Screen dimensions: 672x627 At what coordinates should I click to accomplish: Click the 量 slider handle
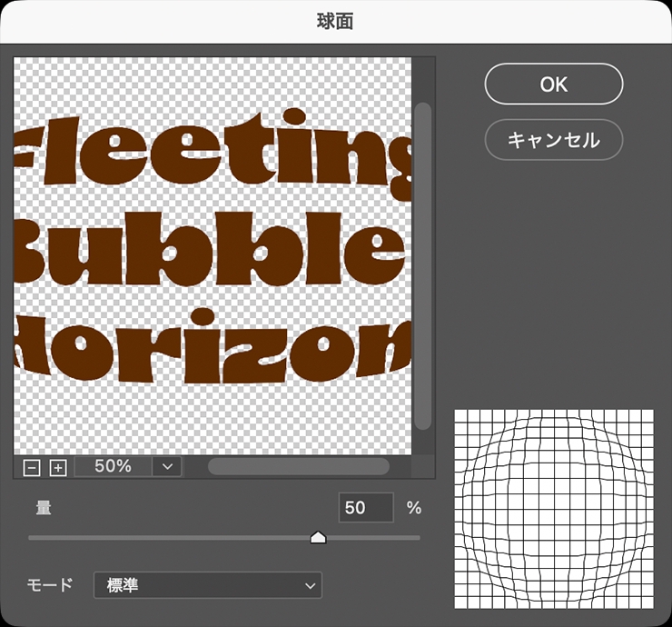(318, 538)
